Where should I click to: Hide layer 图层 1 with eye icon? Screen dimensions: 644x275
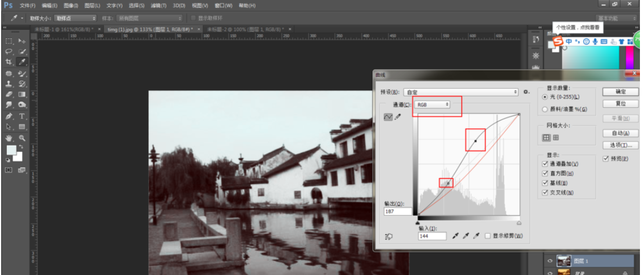pos(550,260)
